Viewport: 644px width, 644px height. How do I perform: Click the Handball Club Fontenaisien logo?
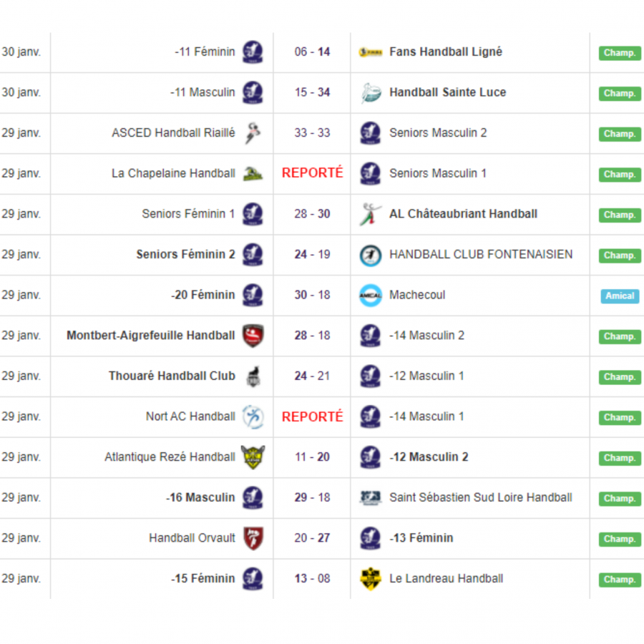[370, 255]
